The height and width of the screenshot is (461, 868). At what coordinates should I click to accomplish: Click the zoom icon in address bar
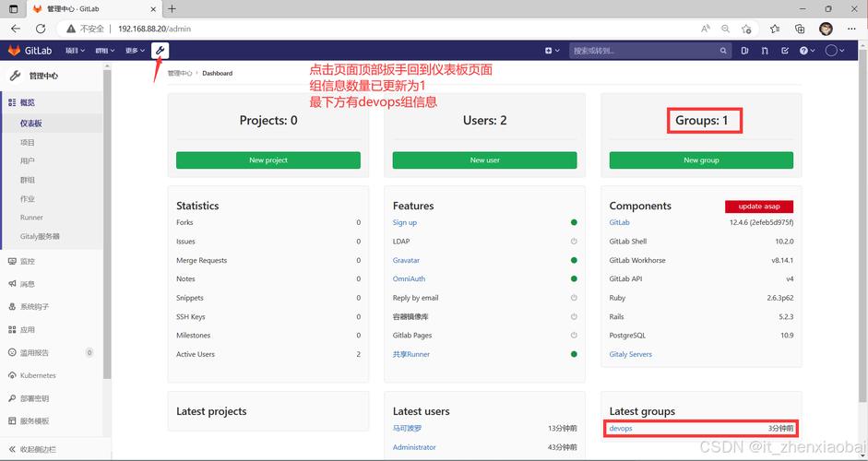725,29
